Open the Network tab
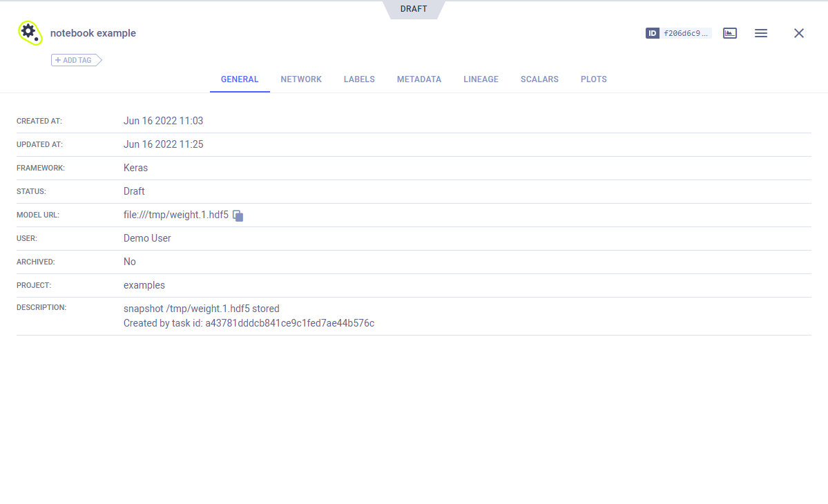Image resolution: width=828 pixels, height=504 pixels. point(301,79)
